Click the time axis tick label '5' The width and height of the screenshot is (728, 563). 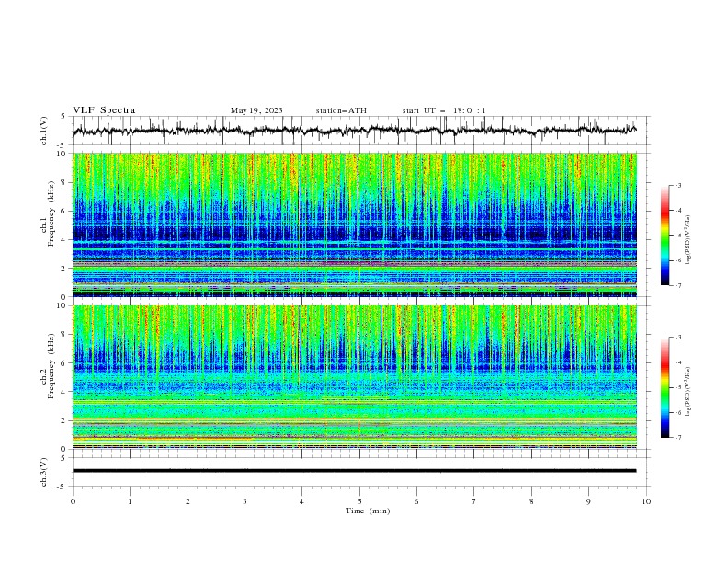pos(359,501)
